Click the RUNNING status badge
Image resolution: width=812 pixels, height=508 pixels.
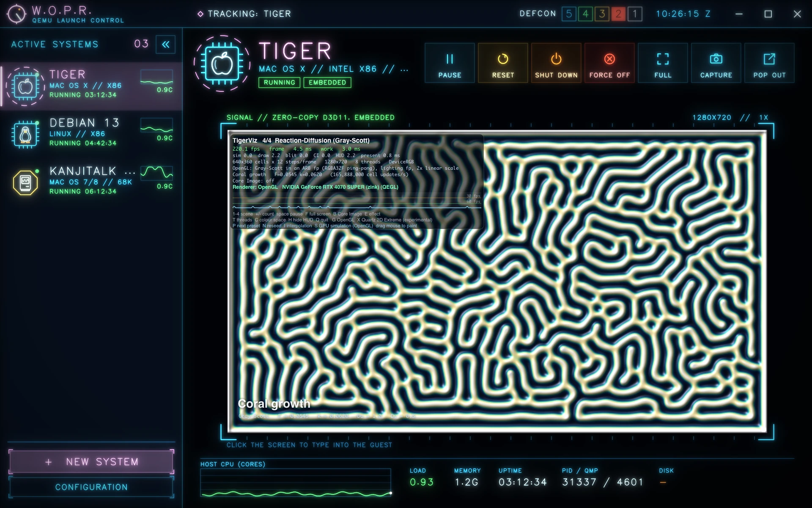[x=280, y=83]
